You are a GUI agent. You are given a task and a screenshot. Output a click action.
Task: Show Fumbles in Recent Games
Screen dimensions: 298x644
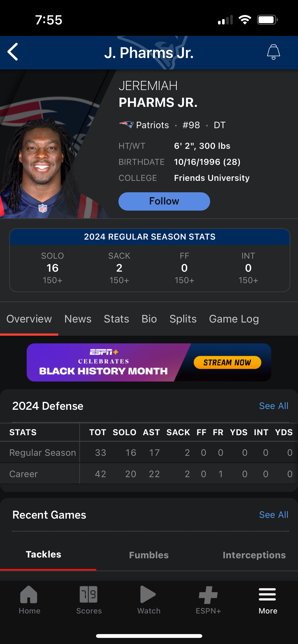[x=149, y=555]
